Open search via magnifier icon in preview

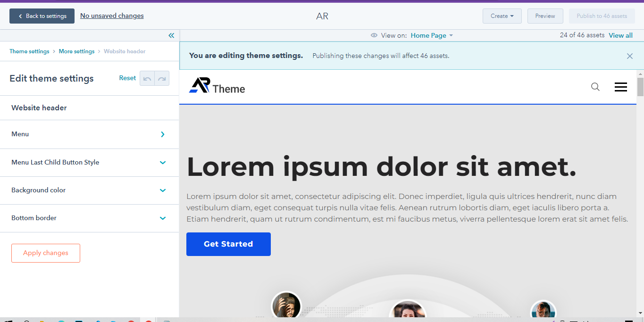tap(595, 87)
